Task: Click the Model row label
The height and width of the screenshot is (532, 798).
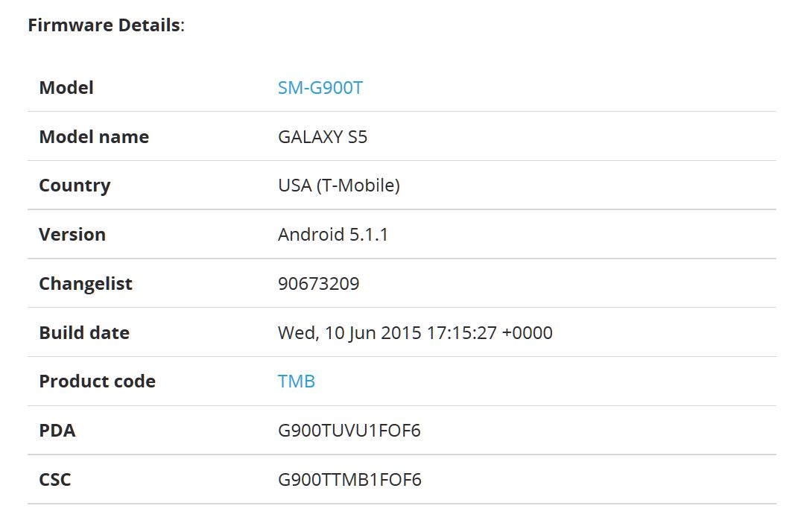Action: pos(66,88)
